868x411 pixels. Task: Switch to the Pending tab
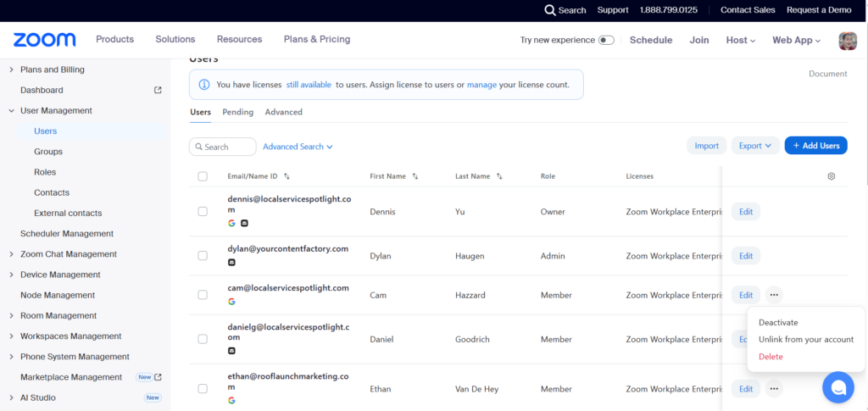point(238,112)
